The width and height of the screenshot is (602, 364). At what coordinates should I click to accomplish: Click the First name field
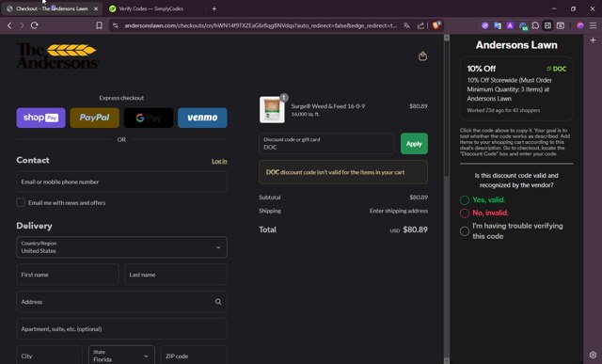(68, 275)
